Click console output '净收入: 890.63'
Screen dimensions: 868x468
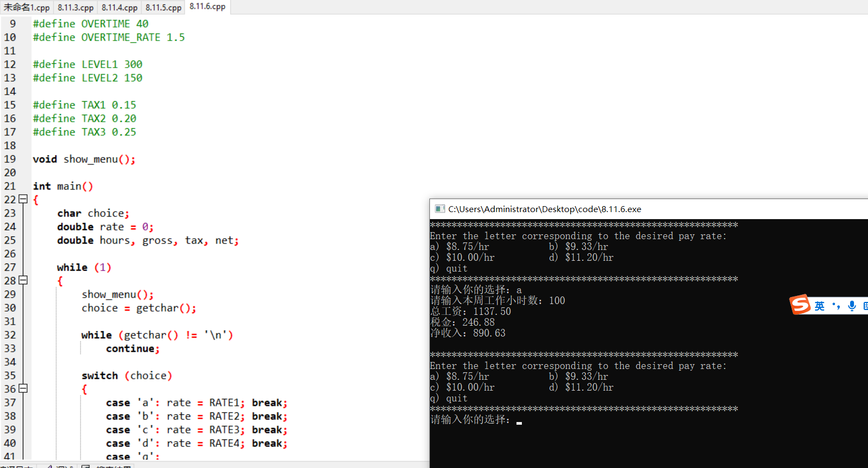468,333
